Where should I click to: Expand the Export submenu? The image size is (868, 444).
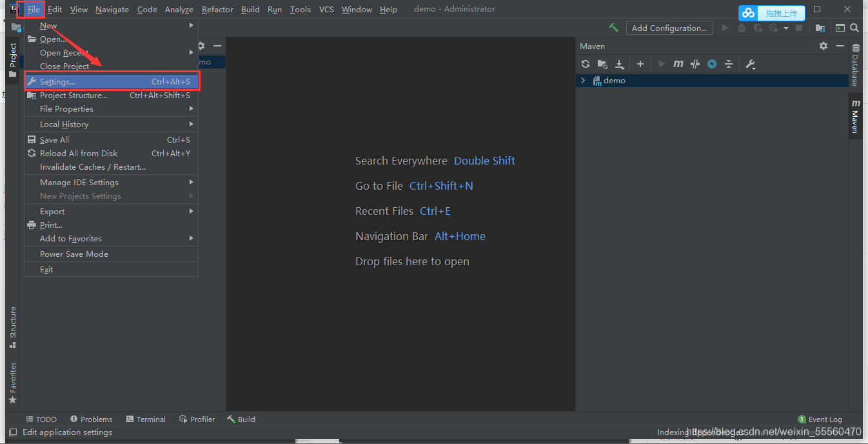[111, 212]
